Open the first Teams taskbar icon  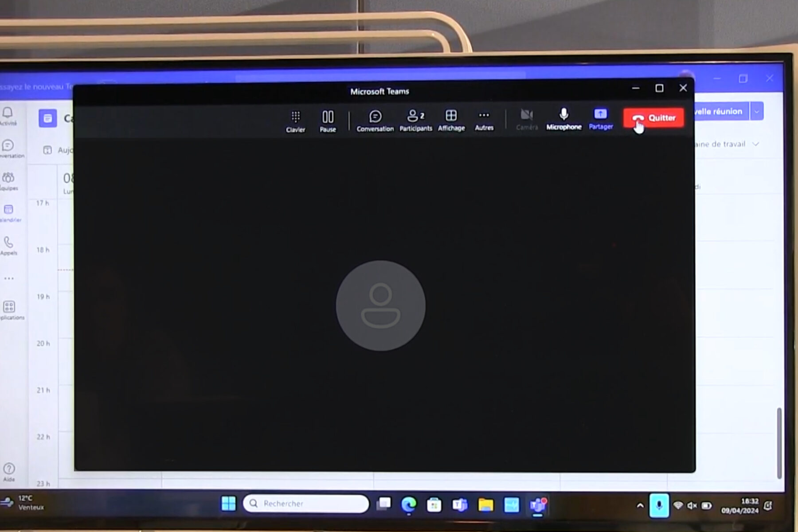pyautogui.click(x=460, y=505)
